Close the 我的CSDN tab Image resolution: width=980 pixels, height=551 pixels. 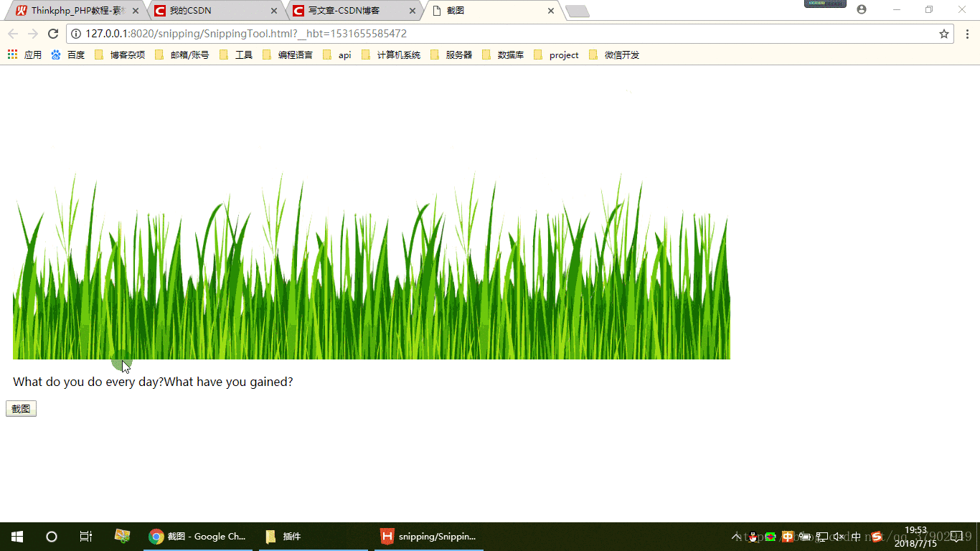pyautogui.click(x=274, y=11)
